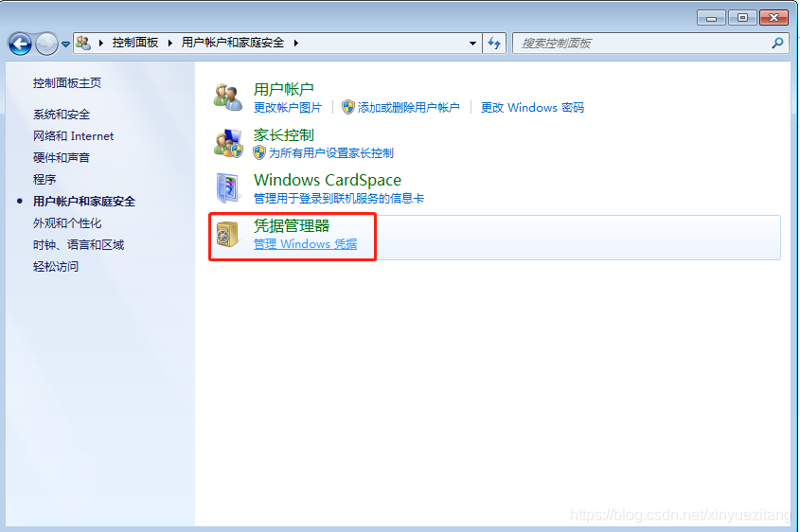The image size is (800, 532).
Task: Click the Windows CardSpace card icon
Action: pos(227,188)
